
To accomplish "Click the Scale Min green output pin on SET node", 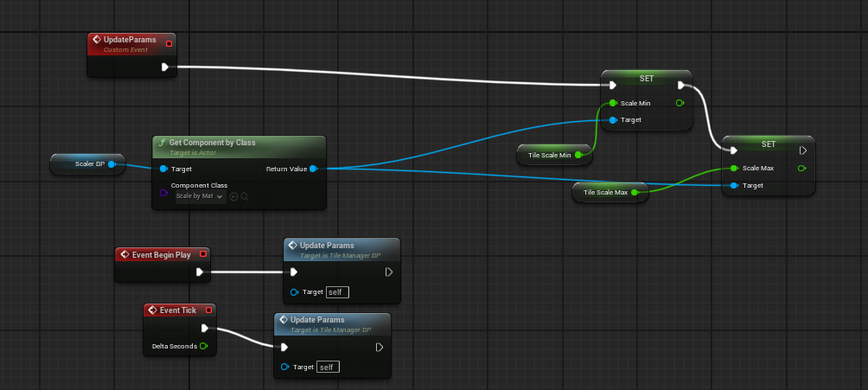I will point(680,103).
